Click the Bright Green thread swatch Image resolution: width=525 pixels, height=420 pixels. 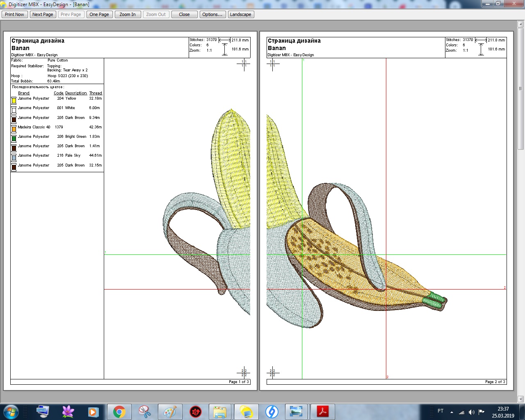(14, 139)
